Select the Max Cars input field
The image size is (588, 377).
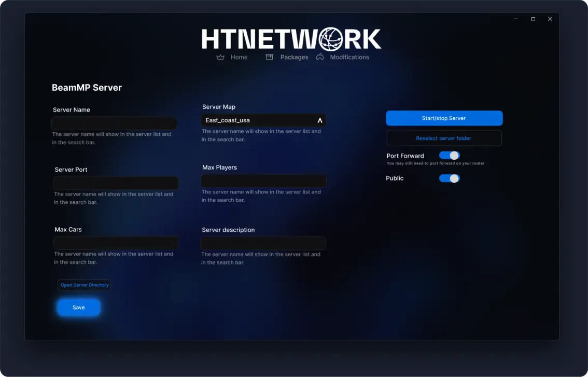tap(115, 243)
